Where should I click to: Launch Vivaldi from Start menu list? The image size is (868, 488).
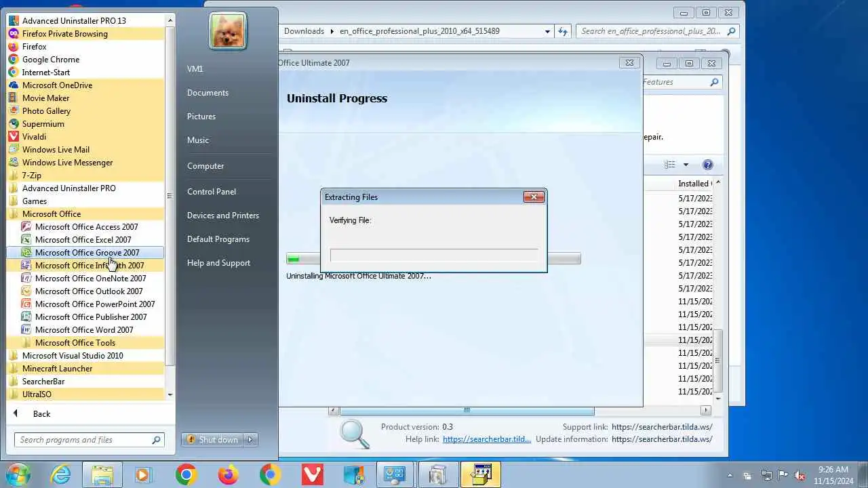(x=85, y=136)
